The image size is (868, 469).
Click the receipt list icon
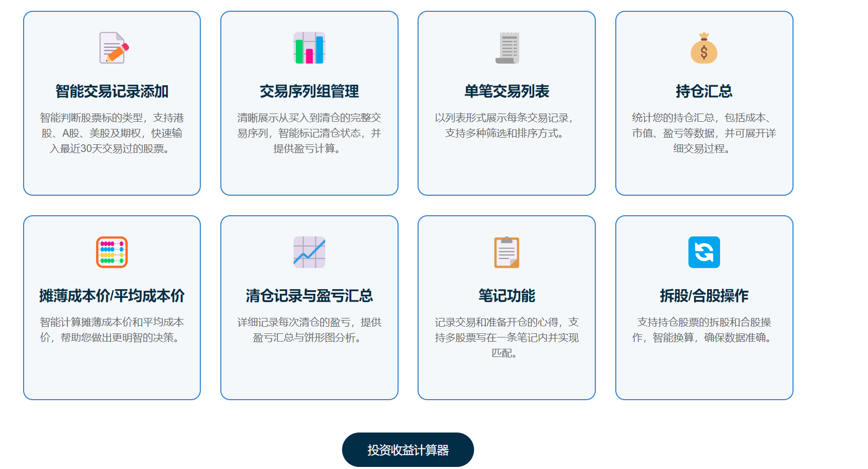tap(507, 48)
